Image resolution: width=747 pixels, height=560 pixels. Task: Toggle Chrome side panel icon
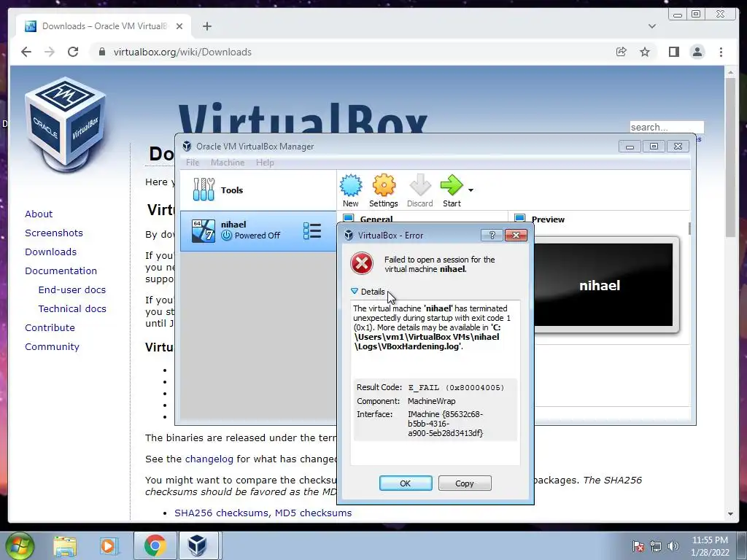coord(673,52)
